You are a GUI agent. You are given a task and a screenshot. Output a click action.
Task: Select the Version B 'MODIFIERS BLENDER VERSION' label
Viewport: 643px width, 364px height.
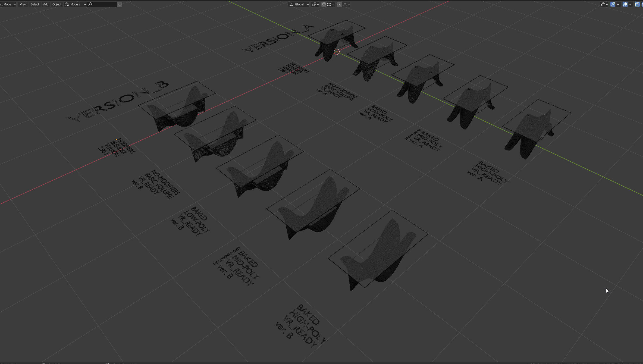[116, 148]
